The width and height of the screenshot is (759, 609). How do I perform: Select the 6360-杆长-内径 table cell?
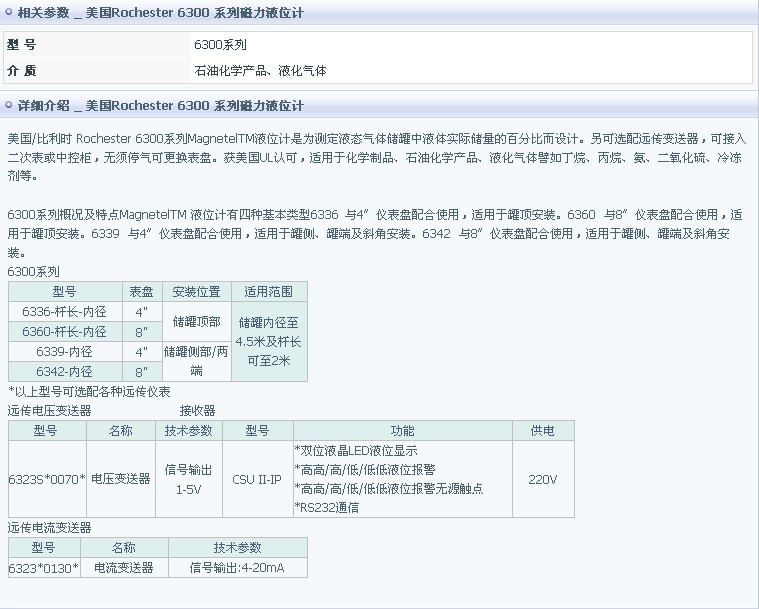click(65, 332)
